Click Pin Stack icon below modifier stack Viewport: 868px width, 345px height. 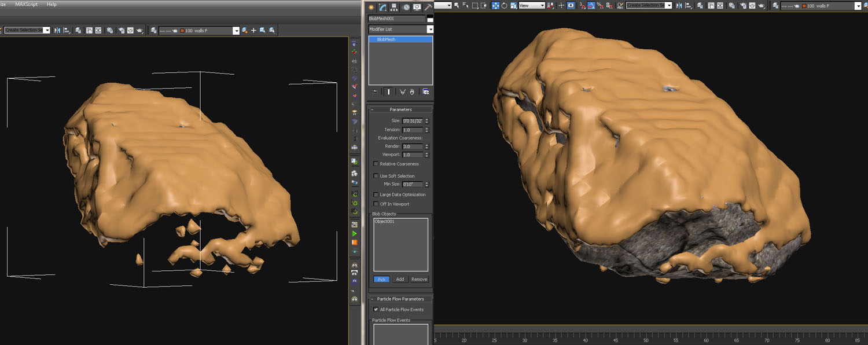[x=375, y=91]
